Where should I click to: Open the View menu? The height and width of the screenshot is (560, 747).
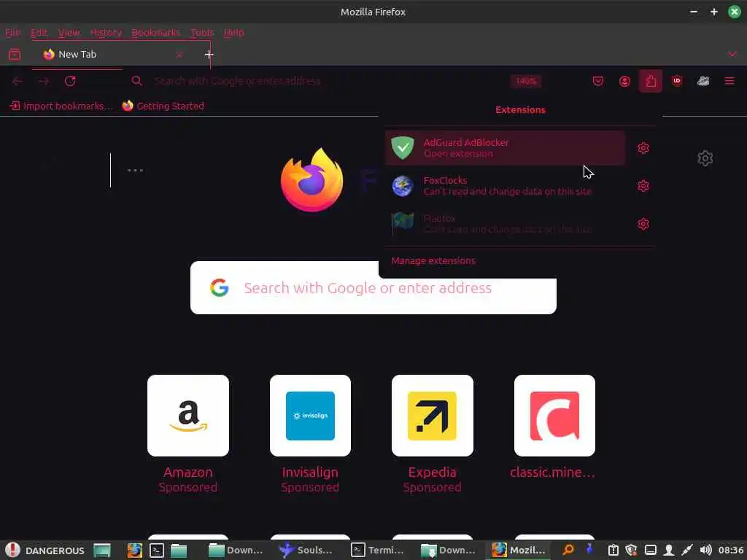(x=69, y=32)
